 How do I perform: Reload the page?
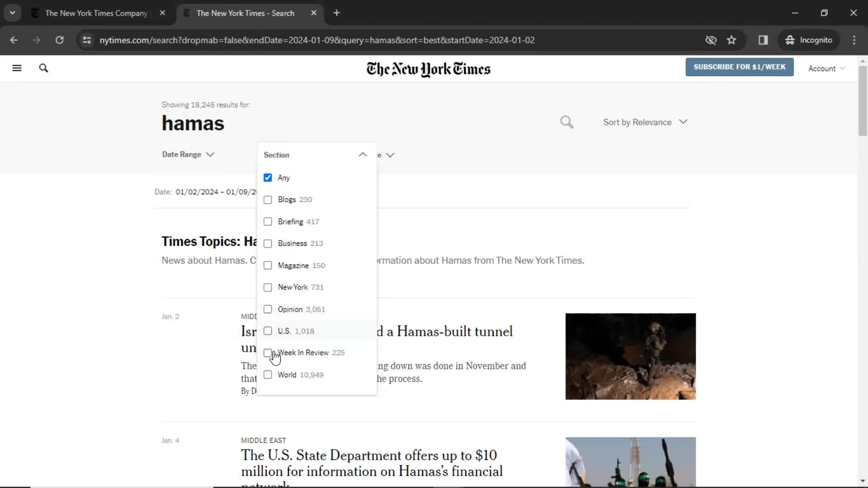tap(59, 40)
